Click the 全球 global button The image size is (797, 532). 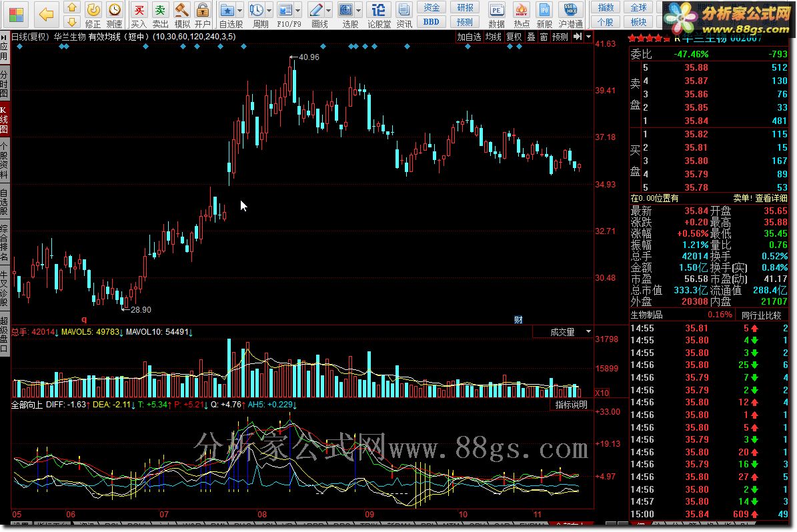(638, 7)
